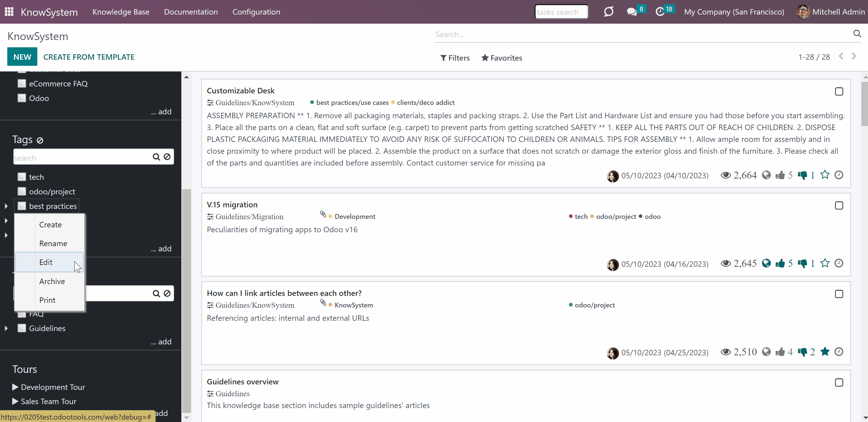
Task: Tick the best practices tag checkbox
Action: point(22,206)
